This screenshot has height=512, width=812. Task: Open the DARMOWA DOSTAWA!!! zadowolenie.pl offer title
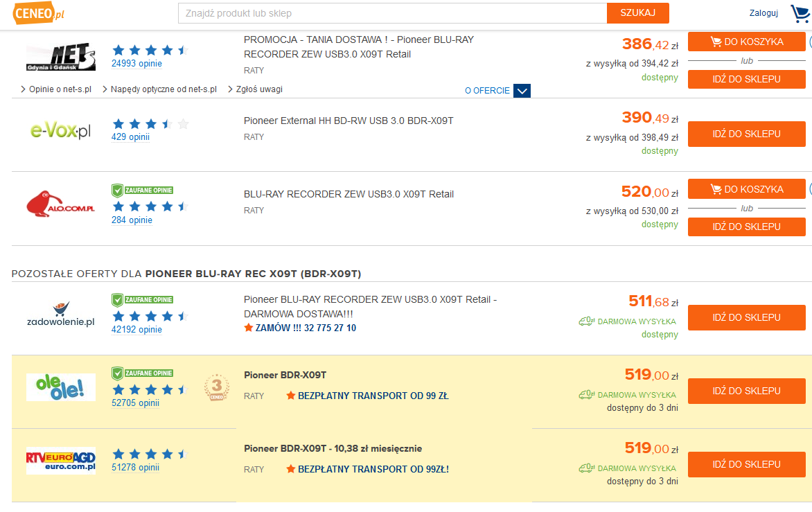point(370,306)
